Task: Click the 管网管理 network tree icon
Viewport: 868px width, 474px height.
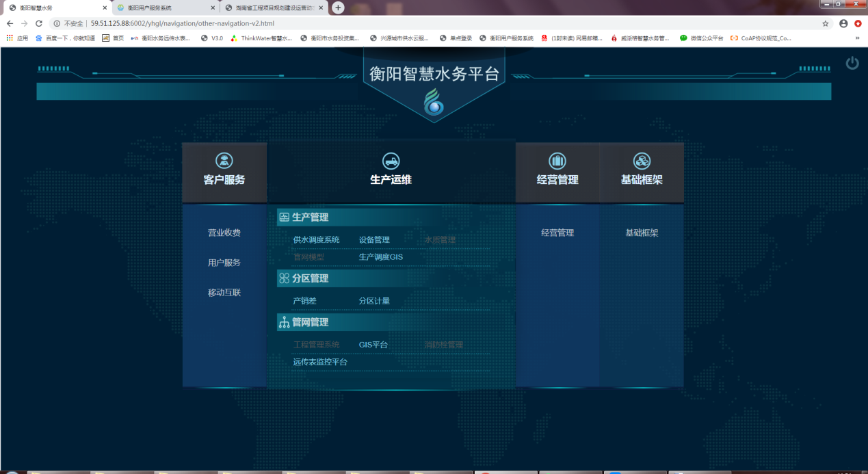Action: 284,322
